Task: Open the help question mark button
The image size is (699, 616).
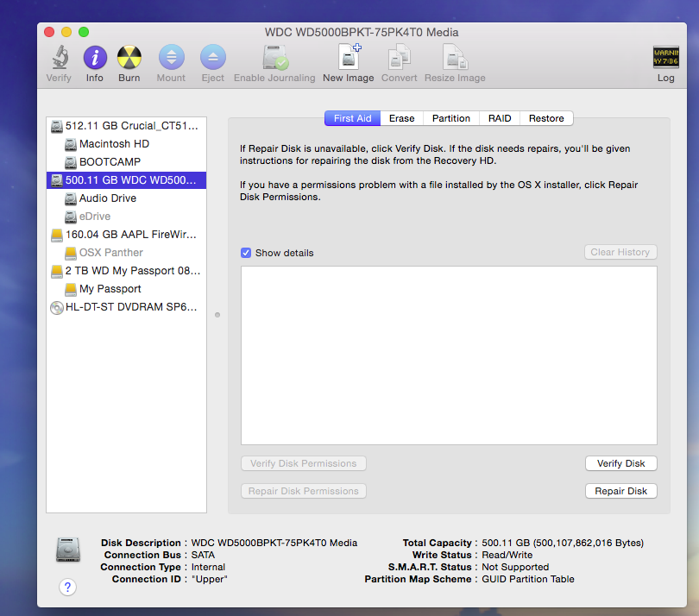Action: click(x=68, y=587)
